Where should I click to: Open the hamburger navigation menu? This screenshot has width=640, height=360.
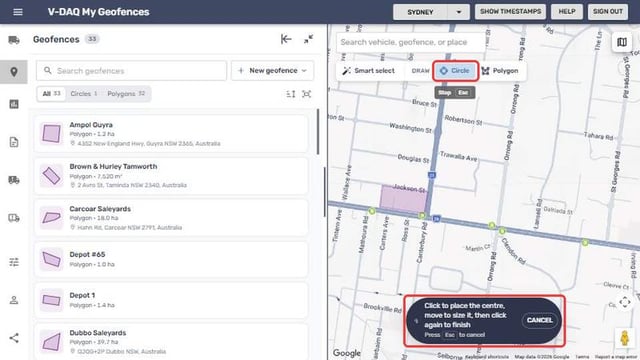(x=18, y=12)
